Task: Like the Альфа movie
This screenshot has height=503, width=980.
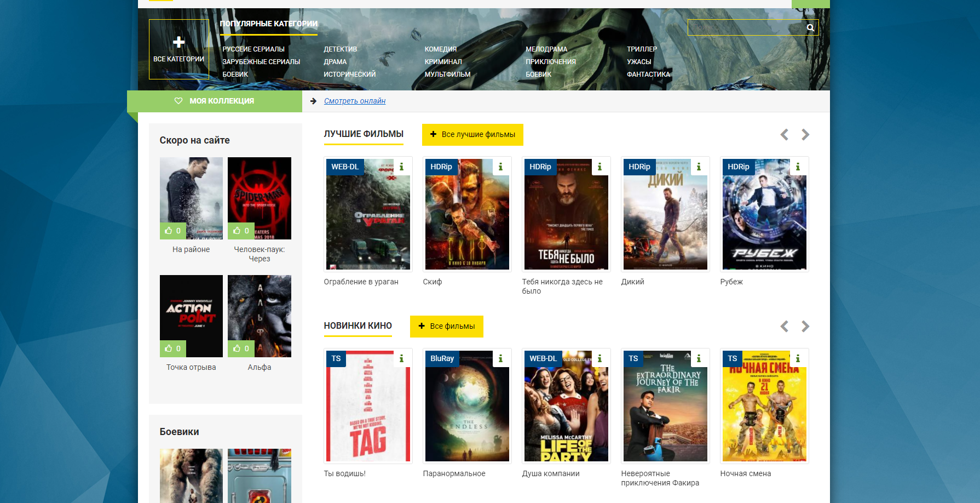Action: tap(241, 348)
